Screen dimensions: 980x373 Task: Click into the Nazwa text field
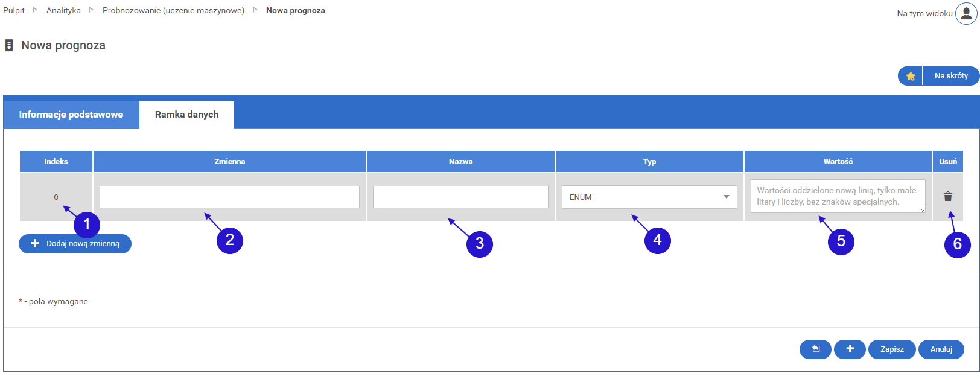460,197
